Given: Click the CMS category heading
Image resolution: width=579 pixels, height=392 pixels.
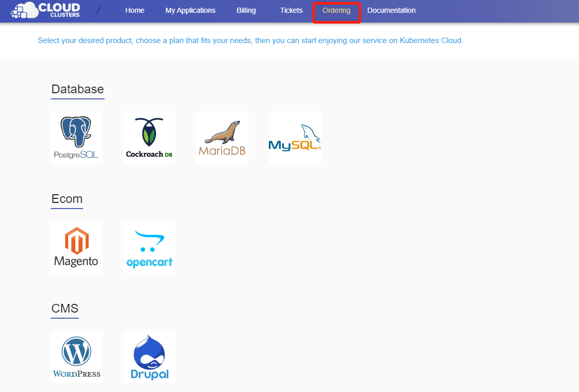Looking at the screenshot, I should pos(65,308).
